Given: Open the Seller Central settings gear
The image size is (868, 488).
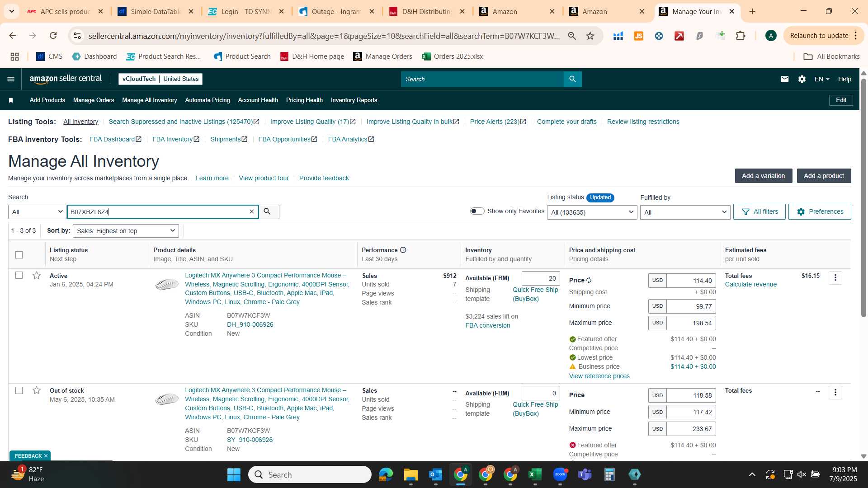Looking at the screenshot, I should pyautogui.click(x=802, y=79).
